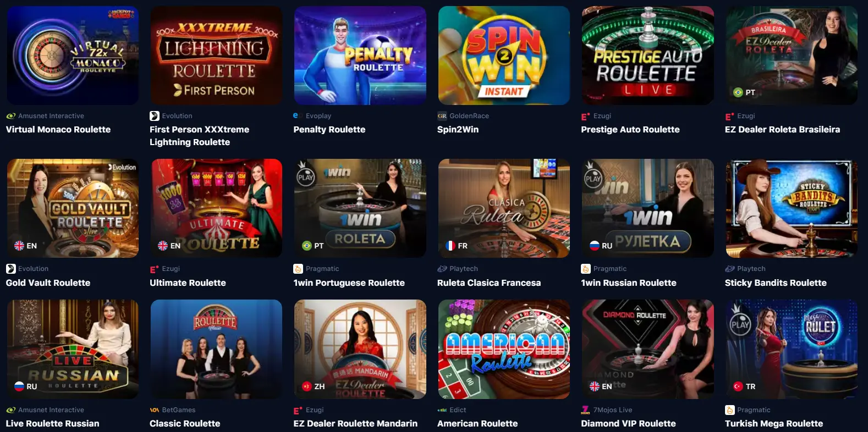Click the Pragmatic icon above 1win Portuguese Roulette
868x432 pixels.
[x=298, y=269]
